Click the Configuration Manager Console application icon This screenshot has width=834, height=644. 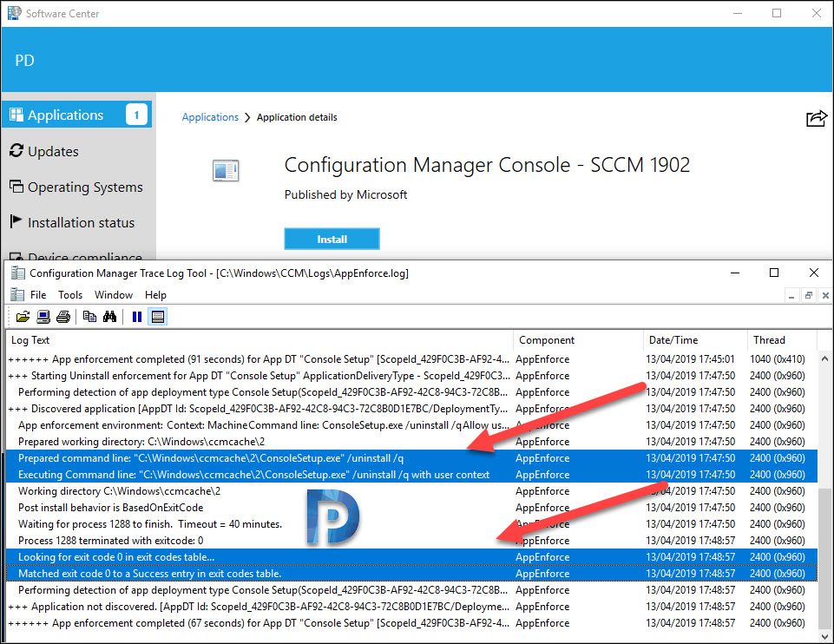(226, 170)
